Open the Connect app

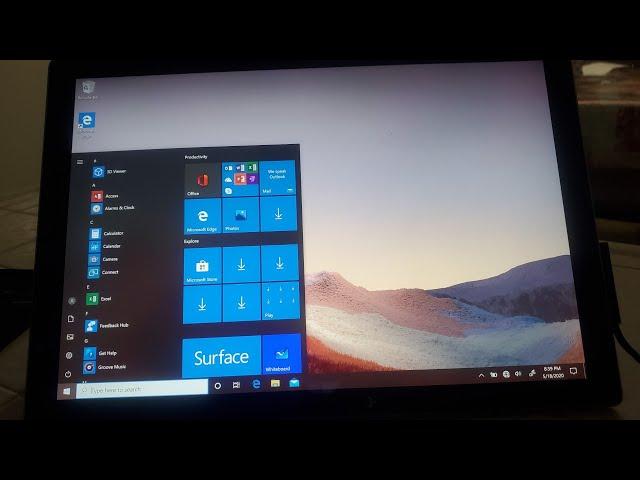(x=103, y=272)
